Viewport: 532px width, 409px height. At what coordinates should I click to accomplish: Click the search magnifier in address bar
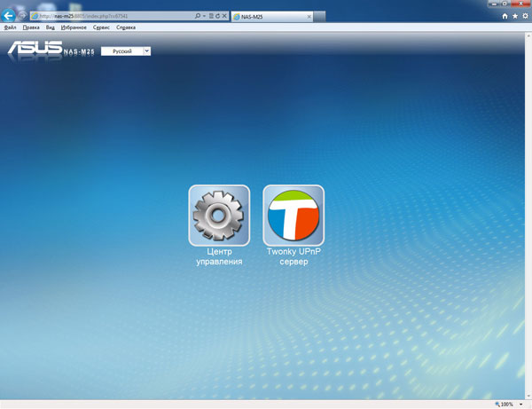pyautogui.click(x=198, y=16)
